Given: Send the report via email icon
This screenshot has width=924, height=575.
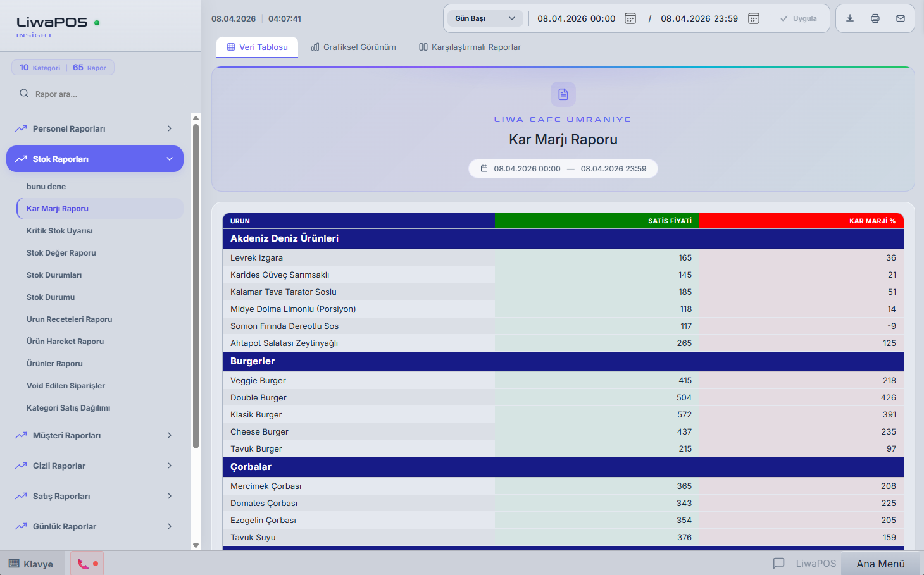Looking at the screenshot, I should click(x=901, y=18).
